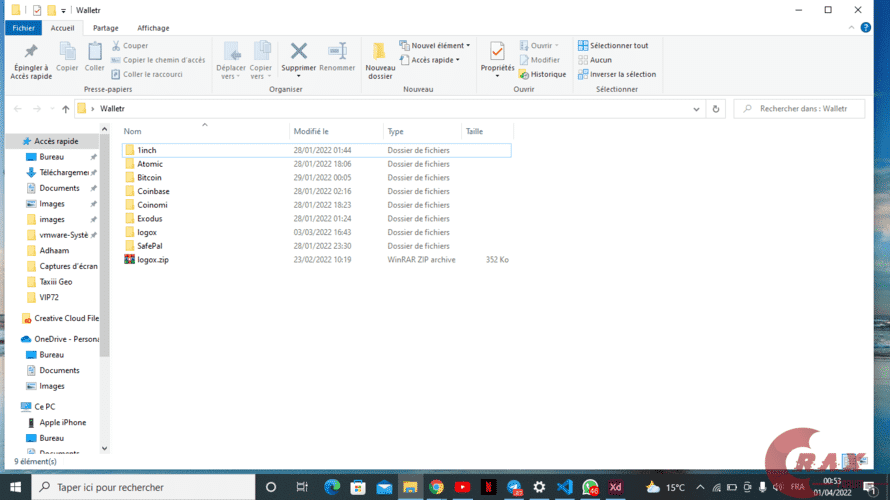This screenshot has width=890, height=500.
Task: Refresh the Walletr folder view
Action: point(715,108)
